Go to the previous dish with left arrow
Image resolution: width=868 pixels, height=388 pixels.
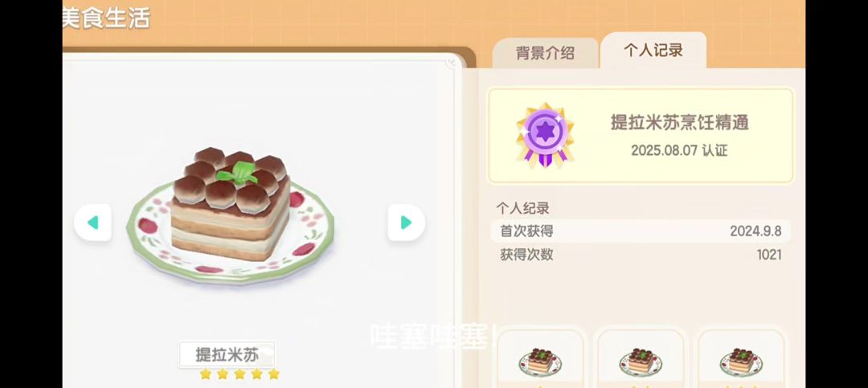click(93, 223)
